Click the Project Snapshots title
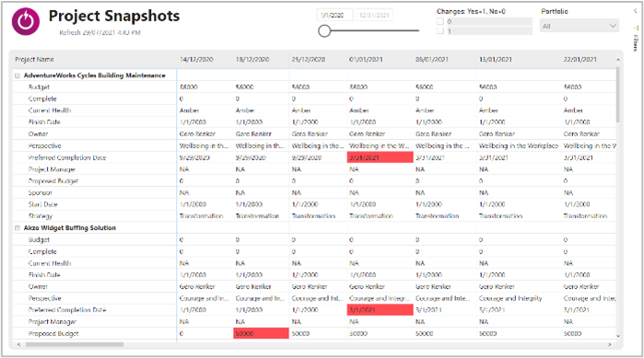Screen dimensions: 644x358 pyautogui.click(x=114, y=16)
